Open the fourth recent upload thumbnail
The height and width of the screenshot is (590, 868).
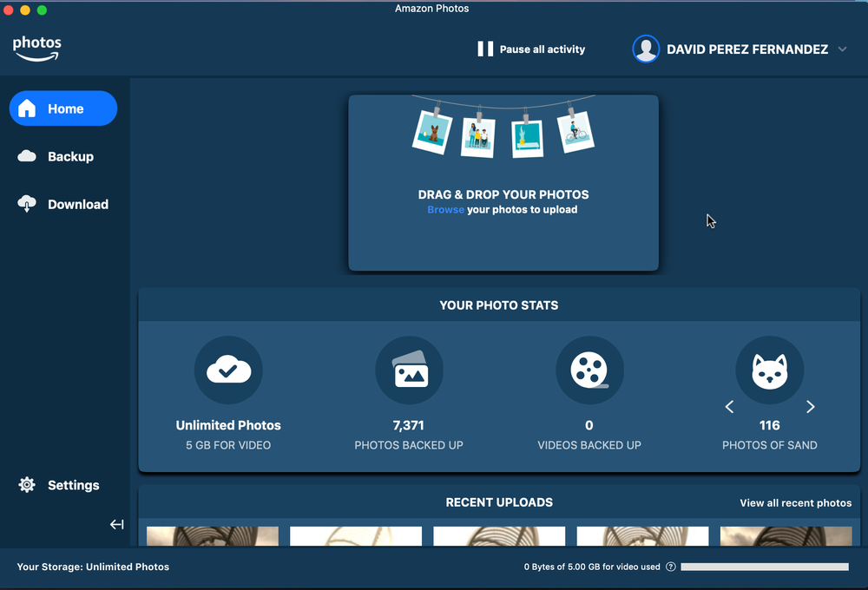click(642, 535)
